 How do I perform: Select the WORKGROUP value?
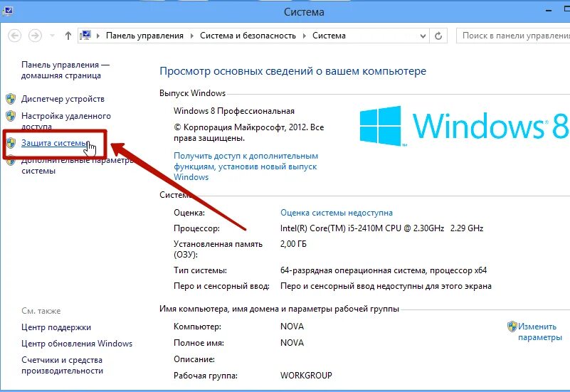tap(306, 376)
